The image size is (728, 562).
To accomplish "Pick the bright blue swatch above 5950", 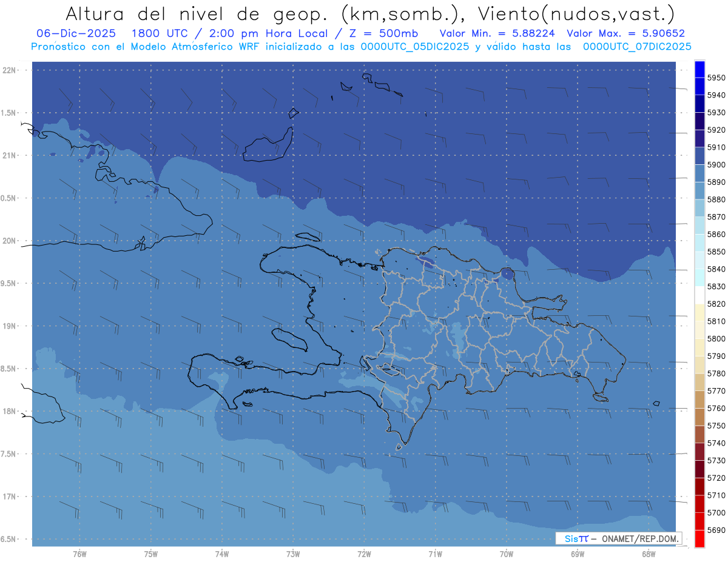I will (699, 70).
